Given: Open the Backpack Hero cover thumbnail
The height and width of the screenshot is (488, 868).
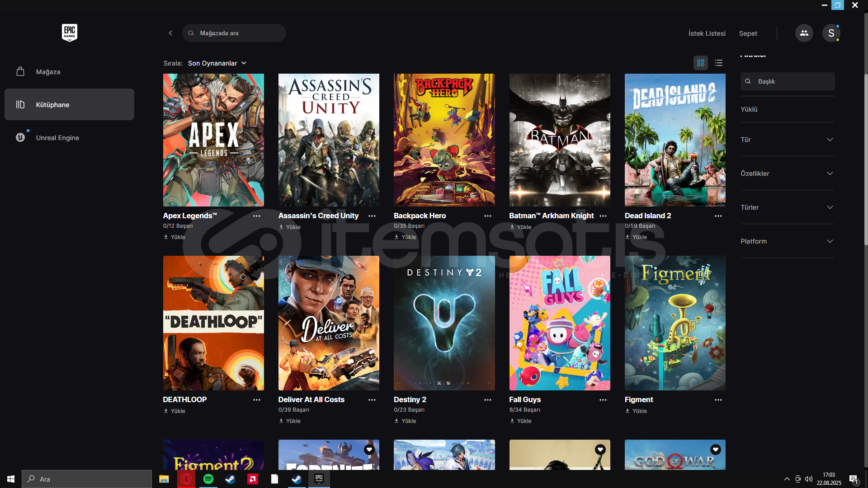Looking at the screenshot, I should [444, 140].
